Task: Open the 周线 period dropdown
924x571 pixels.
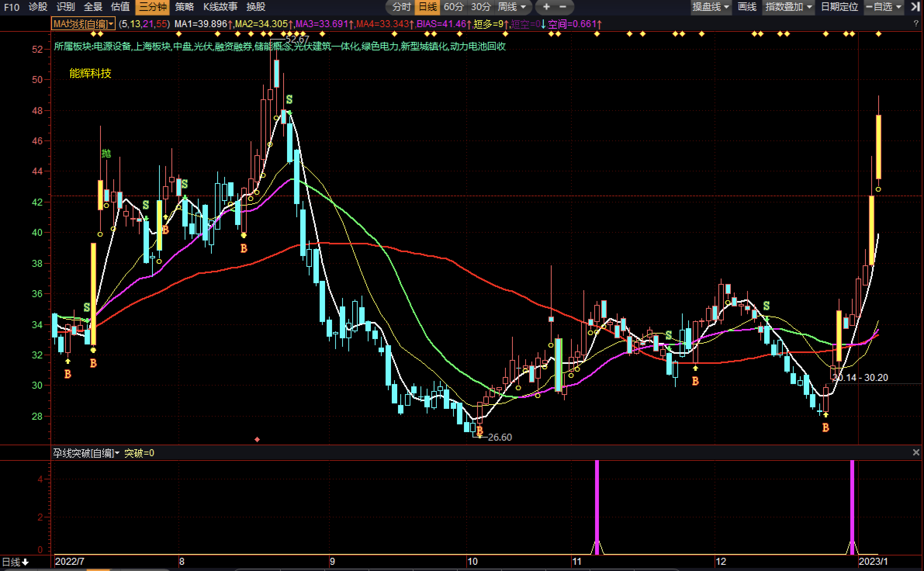Action: pyautogui.click(x=512, y=7)
